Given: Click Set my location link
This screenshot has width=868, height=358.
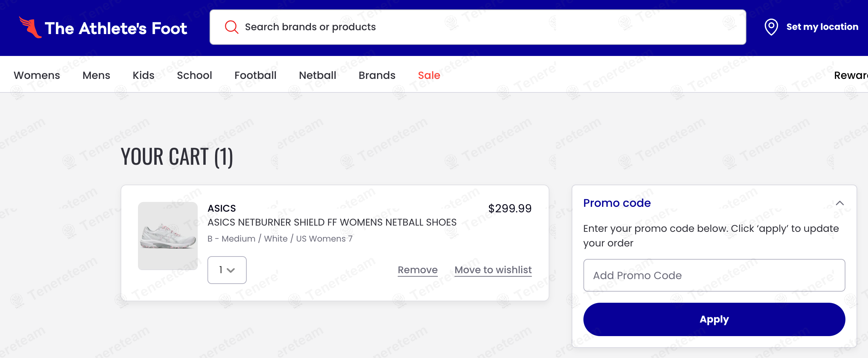Looking at the screenshot, I should tap(822, 27).
